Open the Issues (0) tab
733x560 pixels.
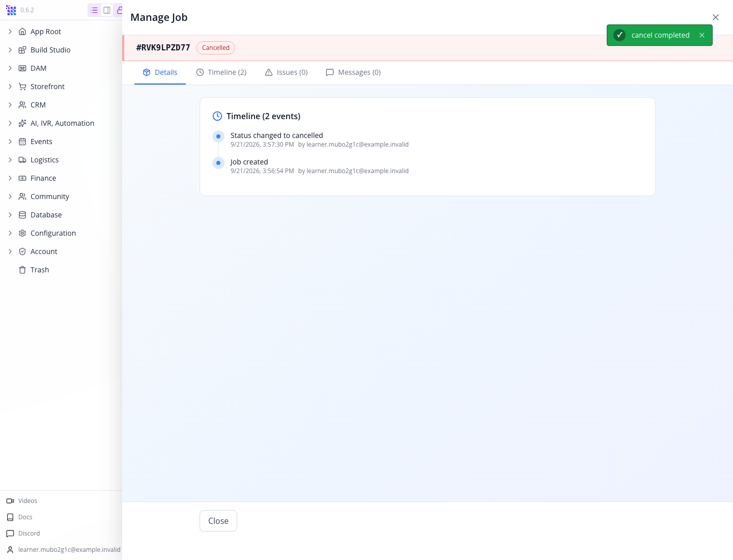click(286, 72)
